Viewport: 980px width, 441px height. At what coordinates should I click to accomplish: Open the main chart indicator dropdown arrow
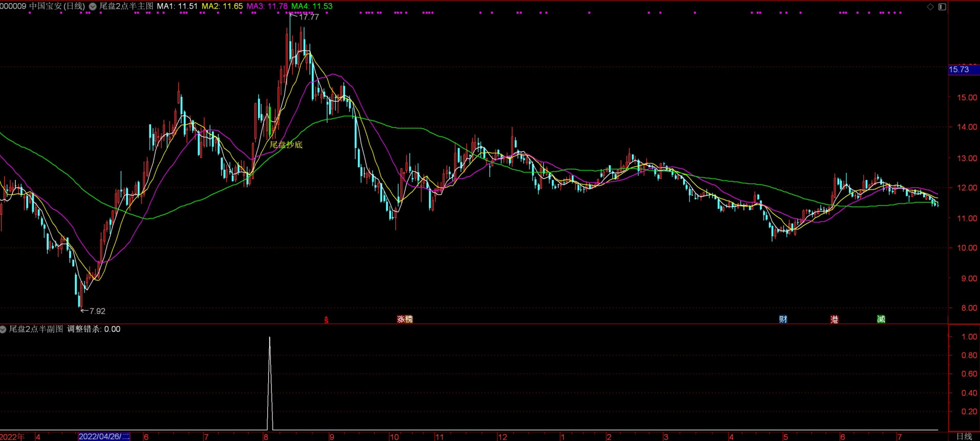click(93, 7)
